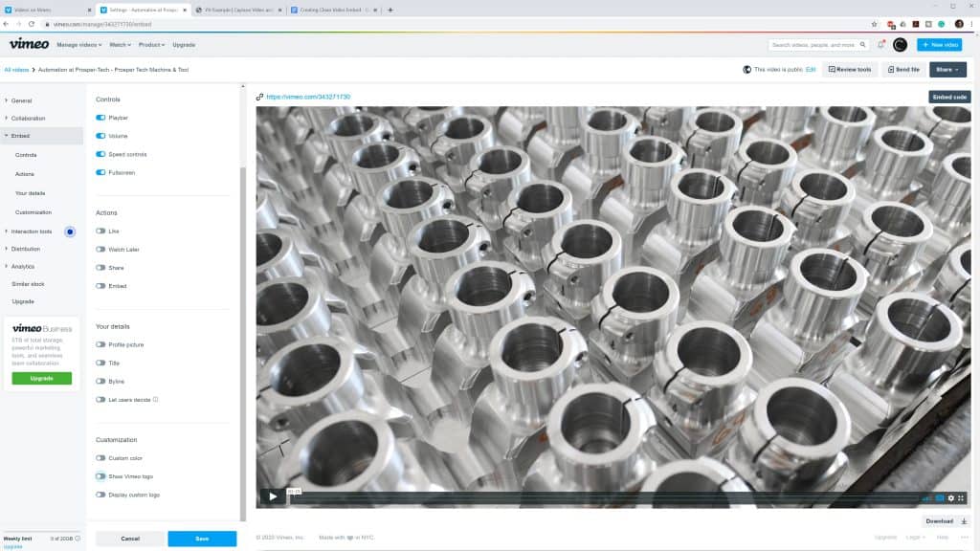Toggle Speed controls off

click(100, 154)
